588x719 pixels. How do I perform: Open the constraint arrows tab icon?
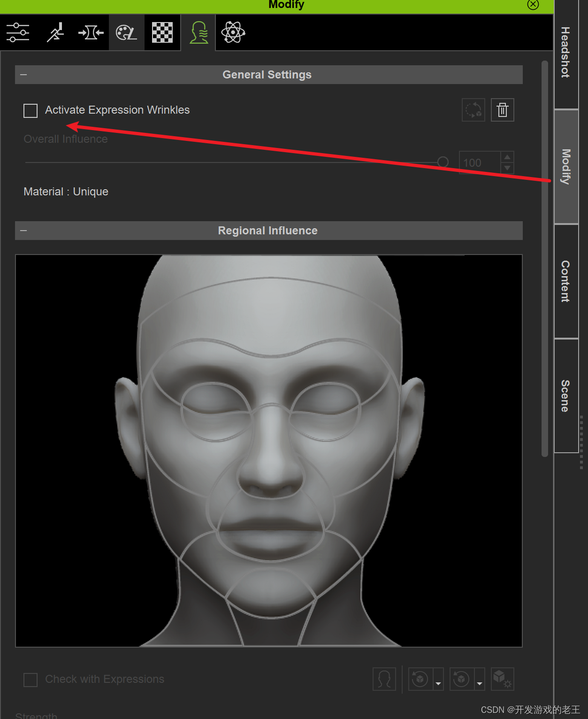click(x=91, y=32)
